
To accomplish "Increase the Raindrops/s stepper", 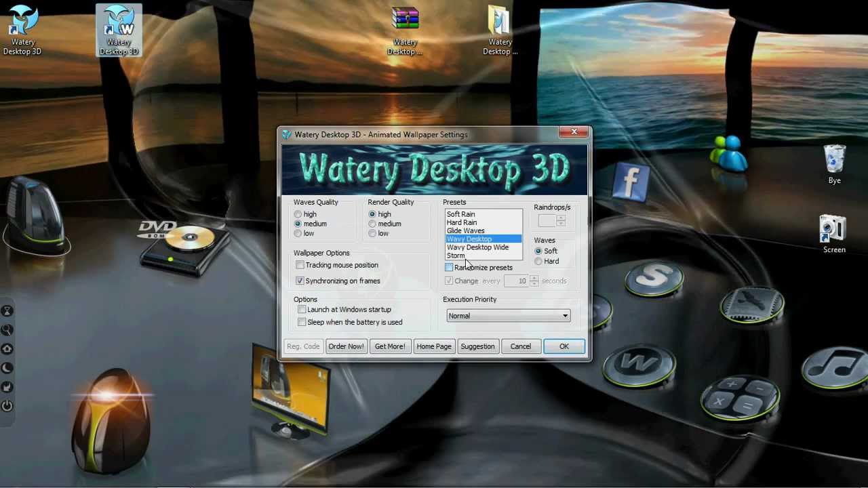I will 561,218.
